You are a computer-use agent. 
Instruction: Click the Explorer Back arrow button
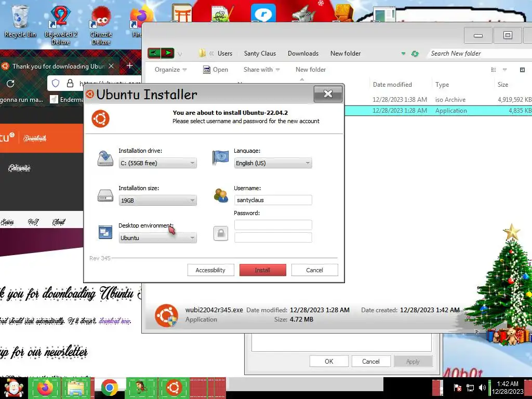pos(154,54)
